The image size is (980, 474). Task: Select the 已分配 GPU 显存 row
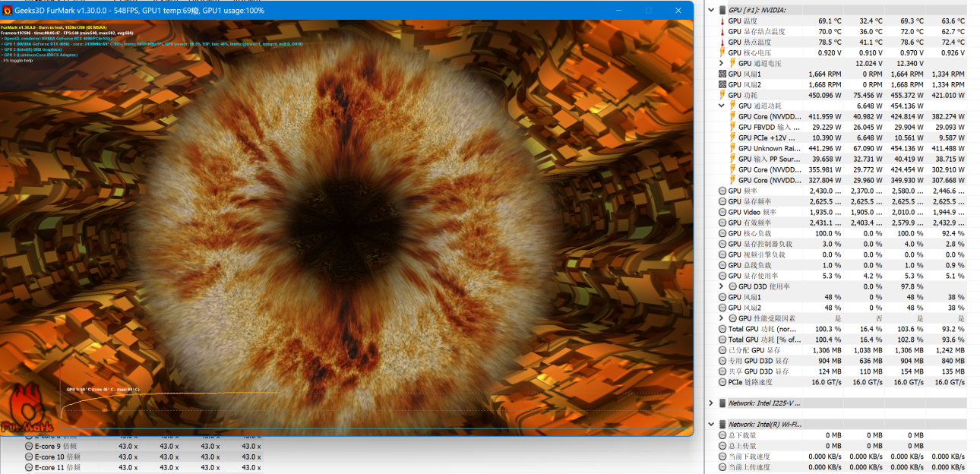point(842,351)
